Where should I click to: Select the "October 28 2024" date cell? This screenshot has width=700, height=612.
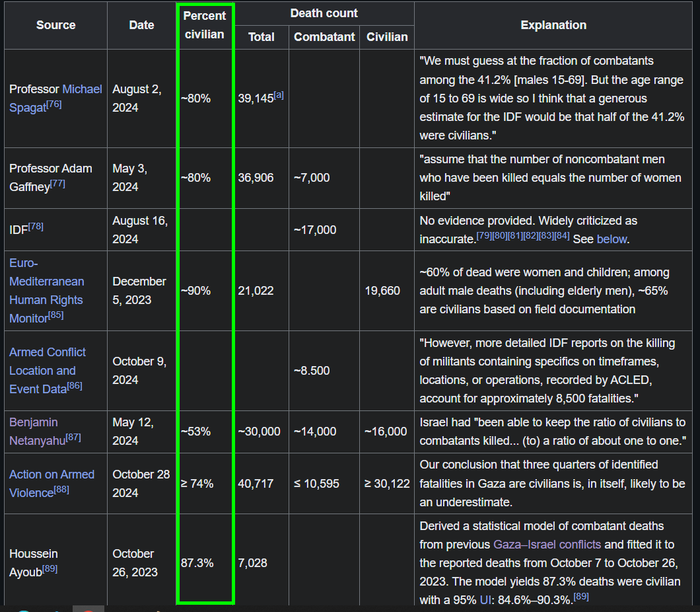(141, 483)
